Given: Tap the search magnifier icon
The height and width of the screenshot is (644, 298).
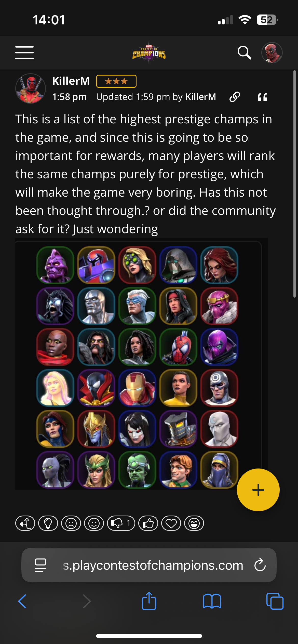Looking at the screenshot, I should click(244, 53).
